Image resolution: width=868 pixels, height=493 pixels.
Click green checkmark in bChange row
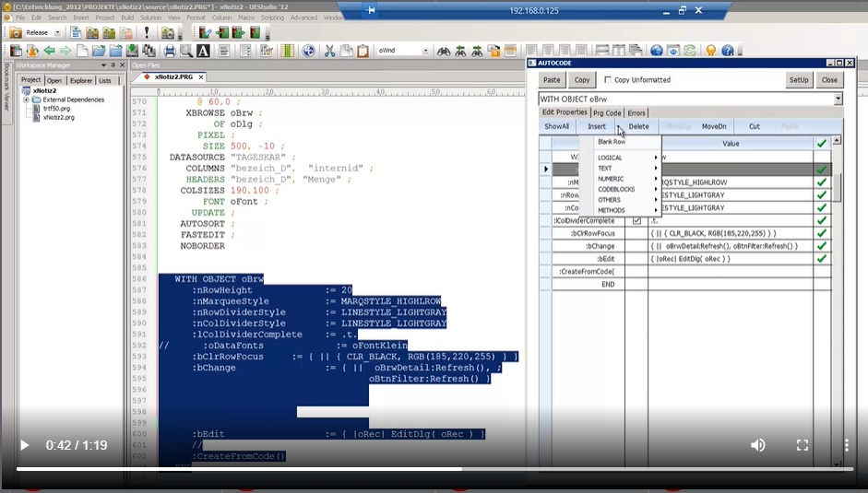822,246
